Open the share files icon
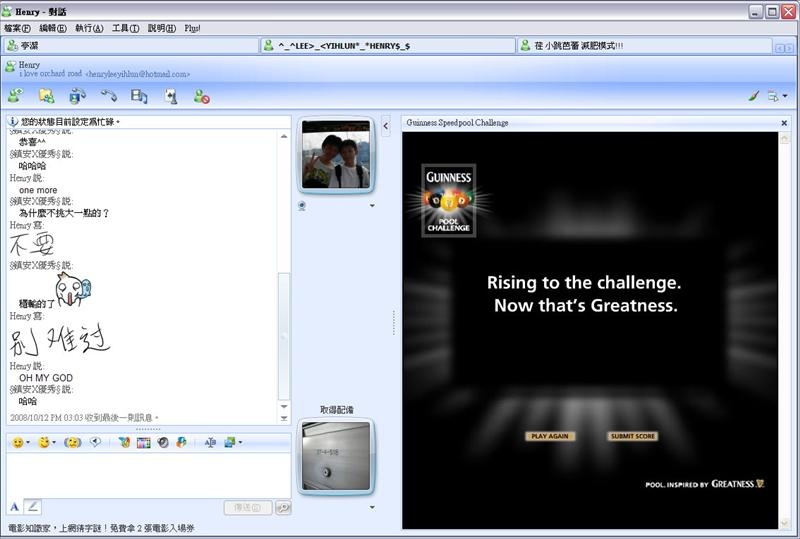This screenshot has width=800, height=539. pyautogui.click(x=46, y=95)
